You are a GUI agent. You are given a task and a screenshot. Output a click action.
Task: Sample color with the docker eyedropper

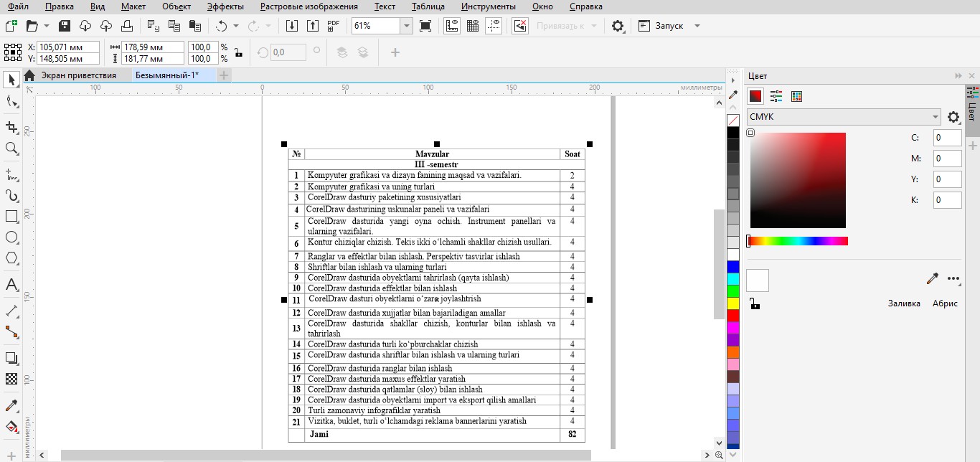click(933, 279)
